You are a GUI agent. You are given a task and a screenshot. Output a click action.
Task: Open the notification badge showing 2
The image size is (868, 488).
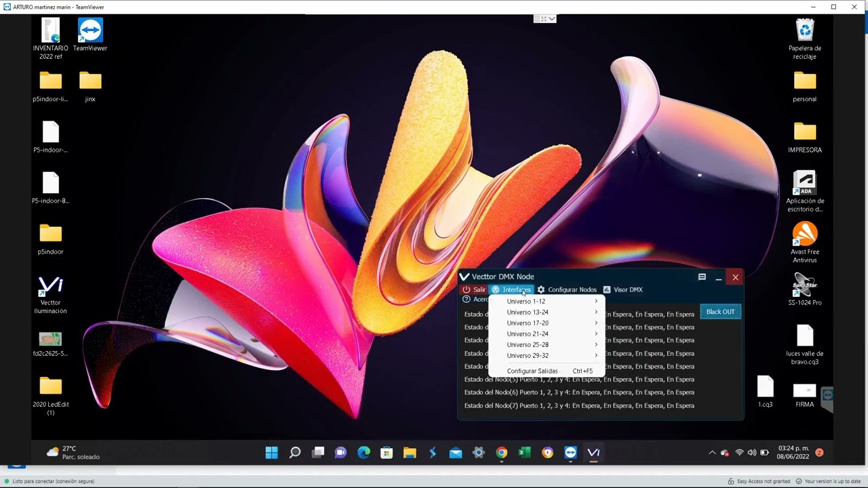pyautogui.click(x=819, y=452)
